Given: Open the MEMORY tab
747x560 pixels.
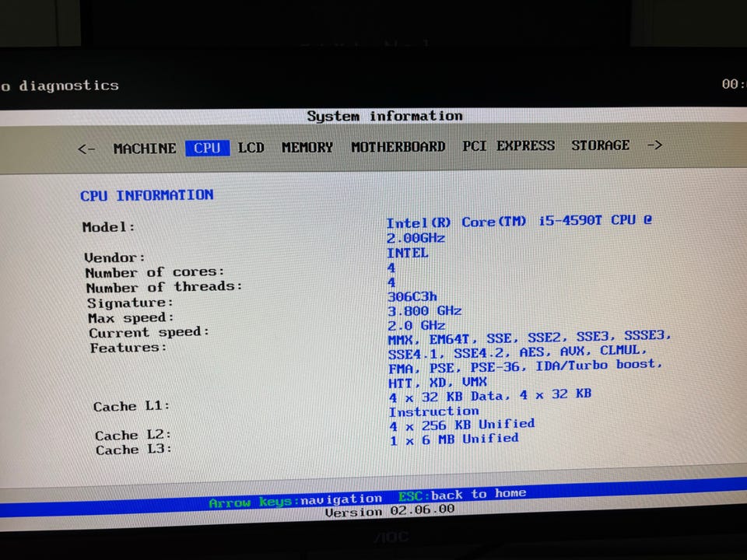Looking at the screenshot, I should 307,147.
